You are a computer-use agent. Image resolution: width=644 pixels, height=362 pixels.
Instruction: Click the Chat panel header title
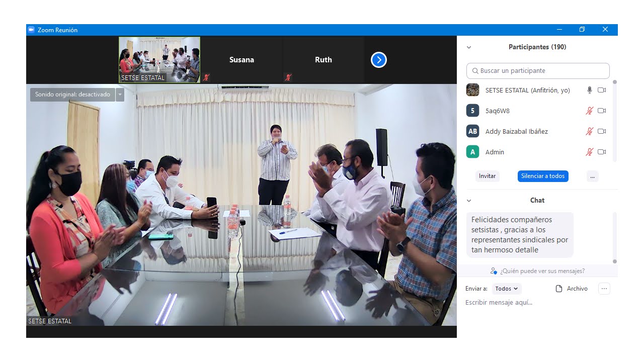[537, 200]
